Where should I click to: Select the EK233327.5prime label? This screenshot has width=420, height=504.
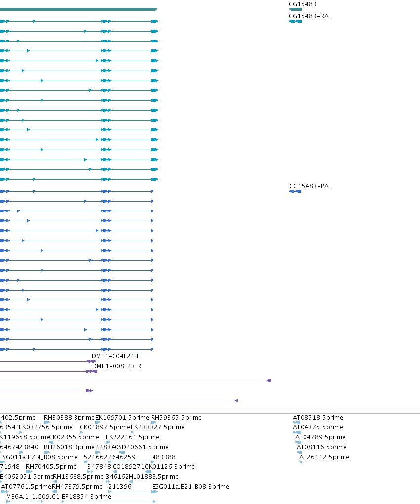pos(157,427)
